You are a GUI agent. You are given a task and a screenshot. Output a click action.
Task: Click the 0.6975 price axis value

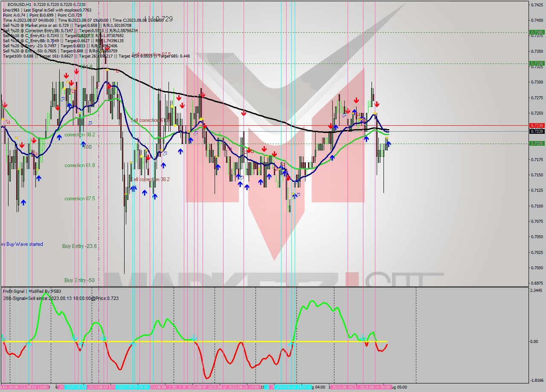click(537, 283)
